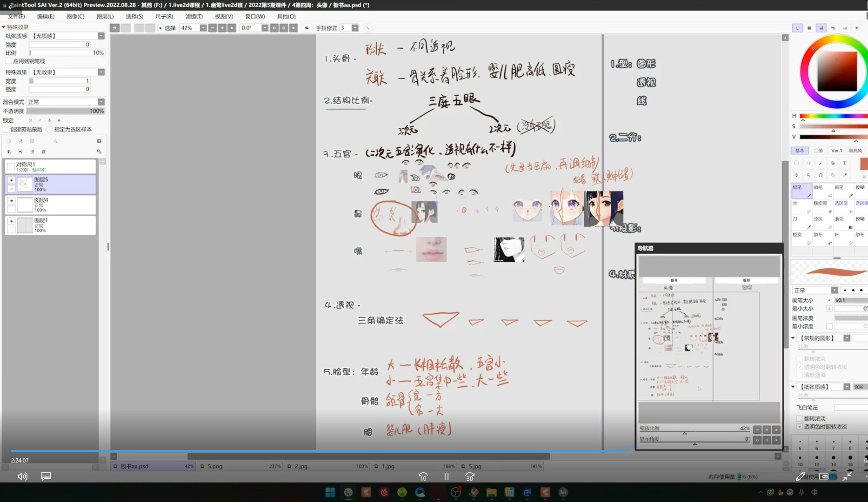Pick the 橡皮擦 eraser brush
Image resolution: width=868 pixels, height=502 pixels.
[821, 206]
